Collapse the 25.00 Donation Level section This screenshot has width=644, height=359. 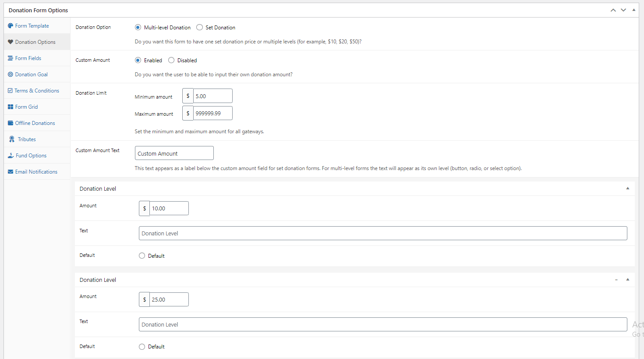coord(628,280)
